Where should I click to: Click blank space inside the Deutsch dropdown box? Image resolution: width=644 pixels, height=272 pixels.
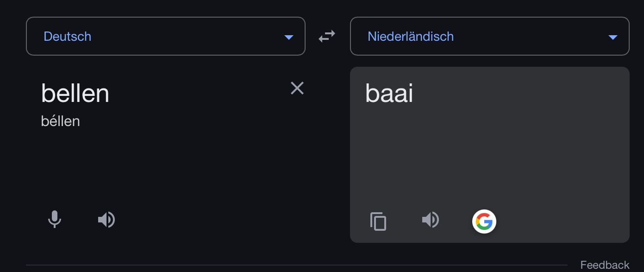(x=185, y=36)
